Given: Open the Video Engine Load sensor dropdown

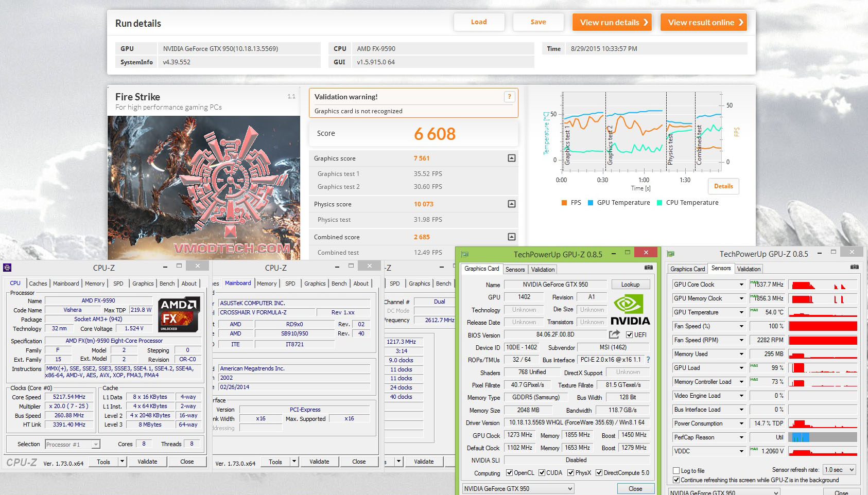Looking at the screenshot, I should click(741, 396).
